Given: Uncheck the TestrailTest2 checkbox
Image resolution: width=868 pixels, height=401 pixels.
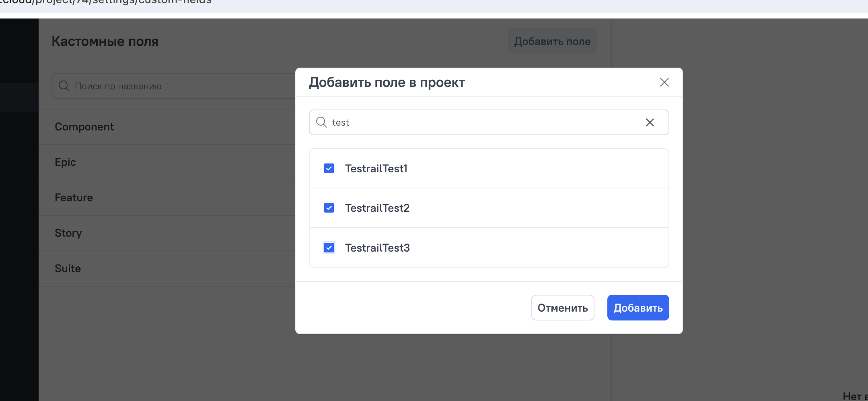Looking at the screenshot, I should 329,208.
